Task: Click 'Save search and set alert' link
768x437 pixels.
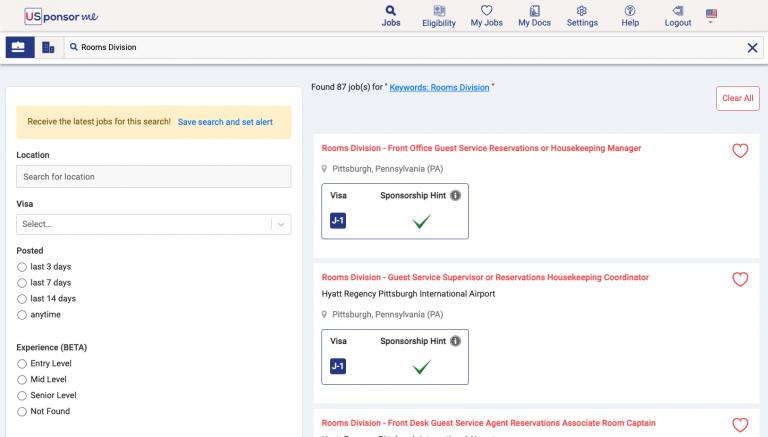Action: click(225, 122)
